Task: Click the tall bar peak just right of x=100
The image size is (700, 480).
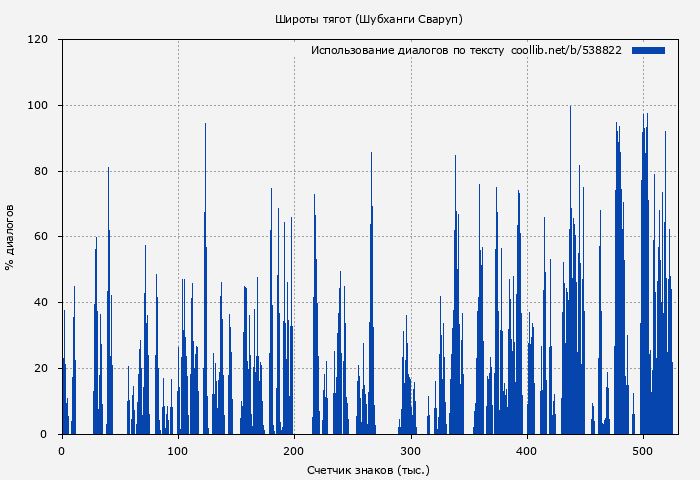Action: pos(205,126)
